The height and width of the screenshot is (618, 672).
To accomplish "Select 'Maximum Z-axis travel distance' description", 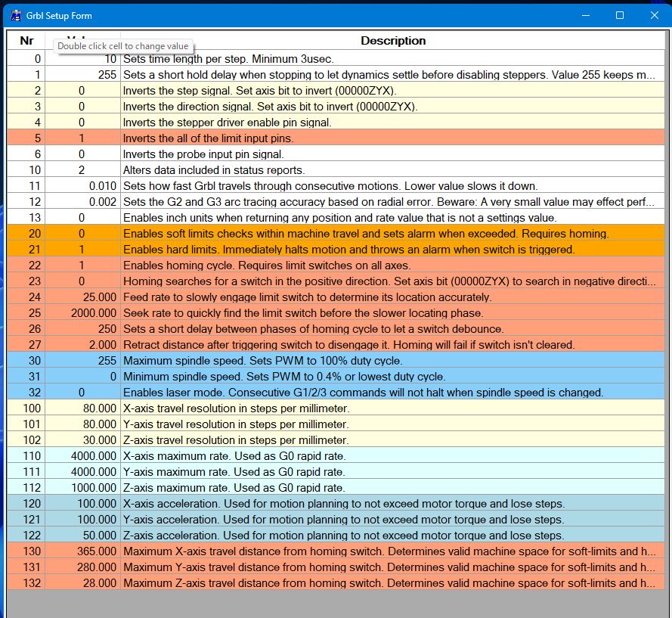I will [392, 582].
